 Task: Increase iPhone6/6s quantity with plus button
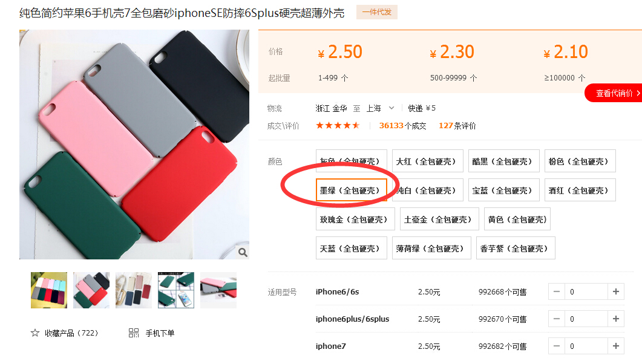coord(616,291)
